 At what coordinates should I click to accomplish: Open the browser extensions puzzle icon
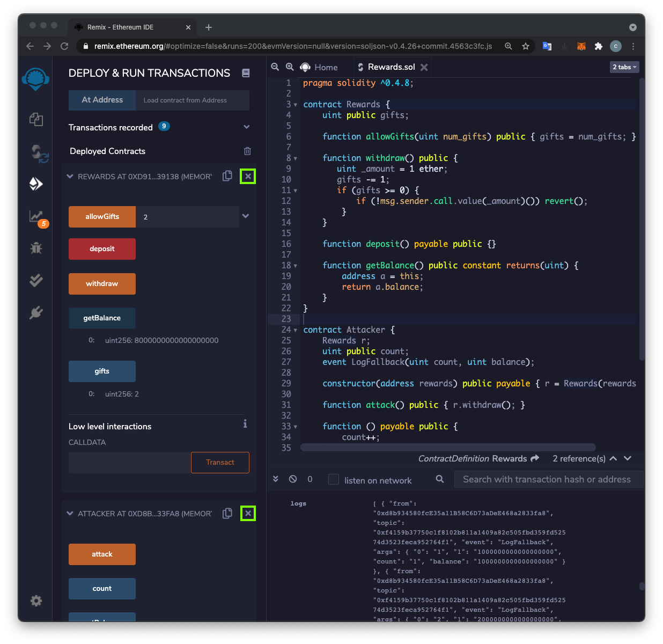tap(599, 46)
